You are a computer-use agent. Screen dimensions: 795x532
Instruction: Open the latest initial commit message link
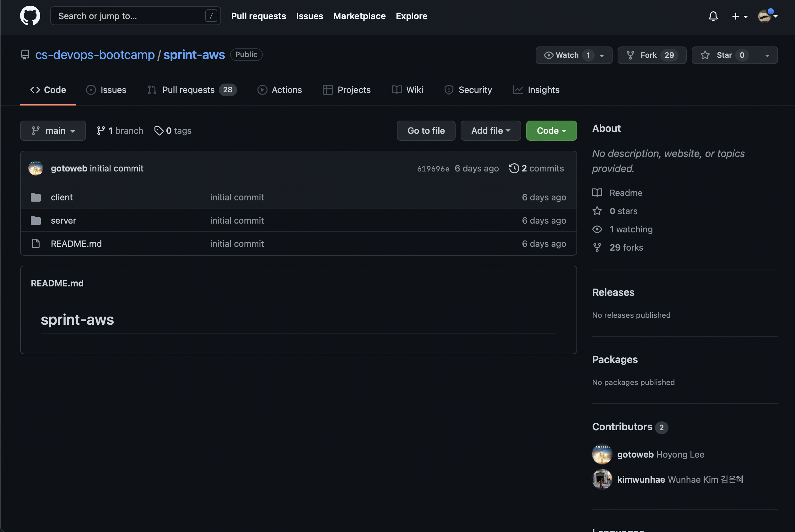[116, 168]
